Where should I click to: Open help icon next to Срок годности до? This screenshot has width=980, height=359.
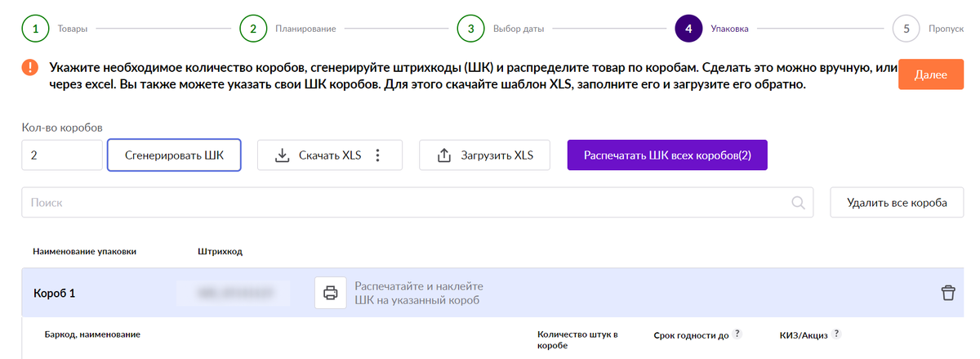[x=737, y=334]
